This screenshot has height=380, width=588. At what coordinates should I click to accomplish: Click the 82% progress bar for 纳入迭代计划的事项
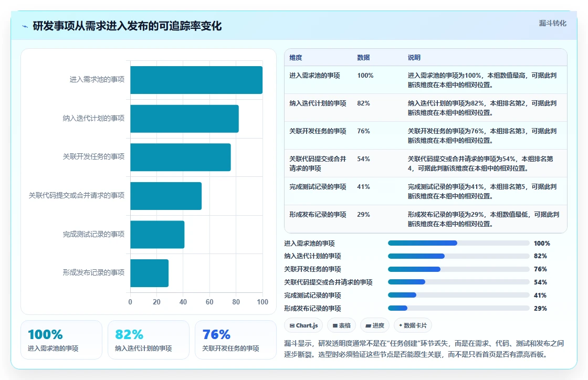(459, 256)
